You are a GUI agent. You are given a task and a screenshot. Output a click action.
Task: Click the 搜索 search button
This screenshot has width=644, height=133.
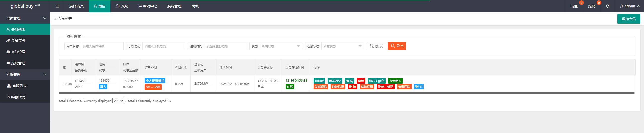click(376, 46)
